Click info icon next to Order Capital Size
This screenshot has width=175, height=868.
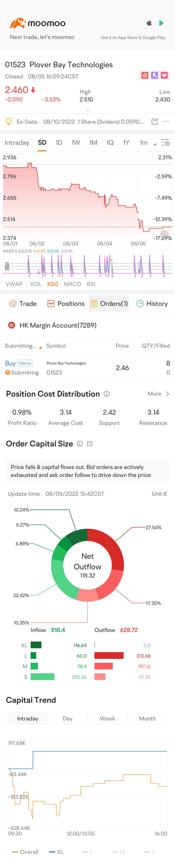point(80,444)
